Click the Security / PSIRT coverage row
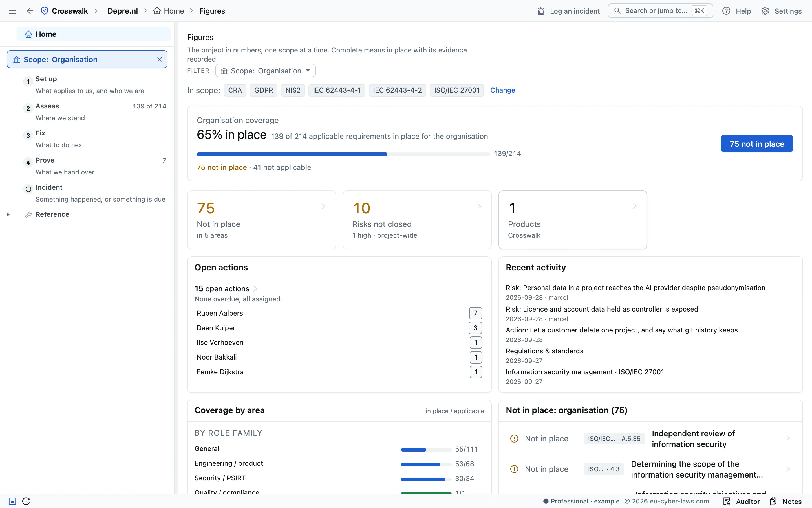The height and width of the screenshot is (508, 812). 339,478
